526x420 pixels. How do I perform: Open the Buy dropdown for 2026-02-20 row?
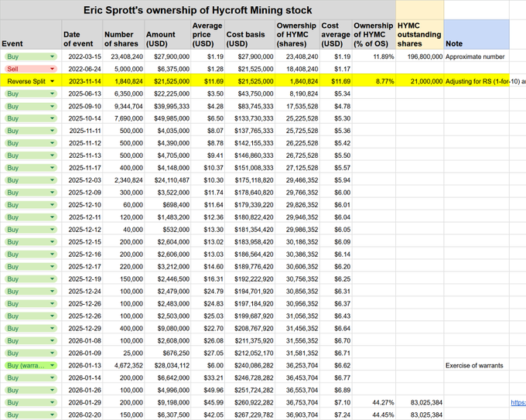31,415
